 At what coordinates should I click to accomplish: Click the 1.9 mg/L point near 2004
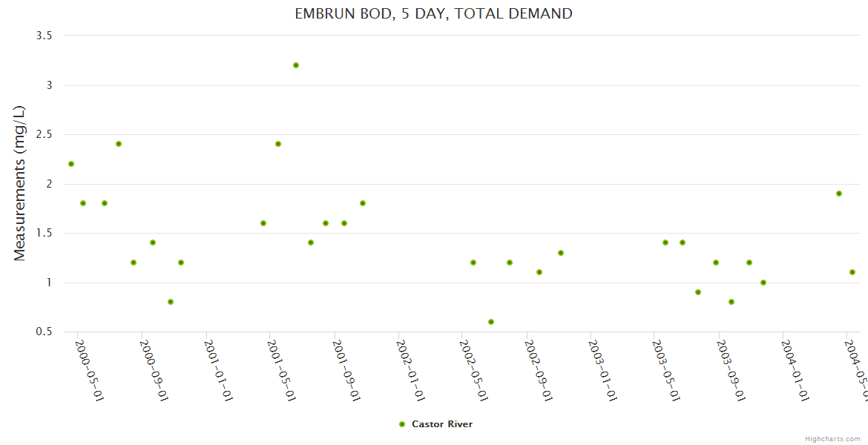pyautogui.click(x=839, y=194)
